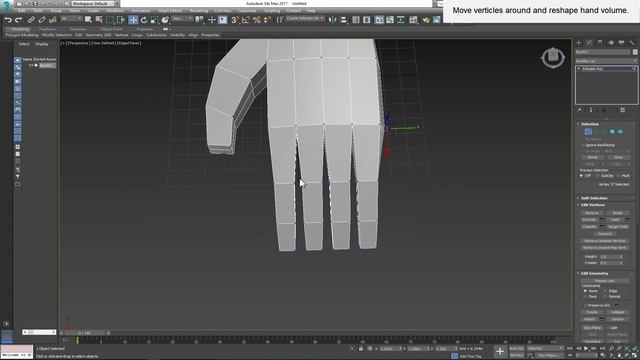Click the Grow selection button
Image resolution: width=640 pixels, height=360 pixels.
(x=618, y=157)
